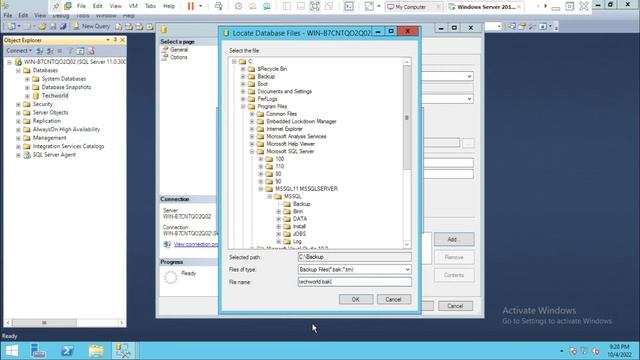Click the VMware send Ctrl+Alt+Del icon
The height and width of the screenshot is (360, 640).
click(218, 6)
